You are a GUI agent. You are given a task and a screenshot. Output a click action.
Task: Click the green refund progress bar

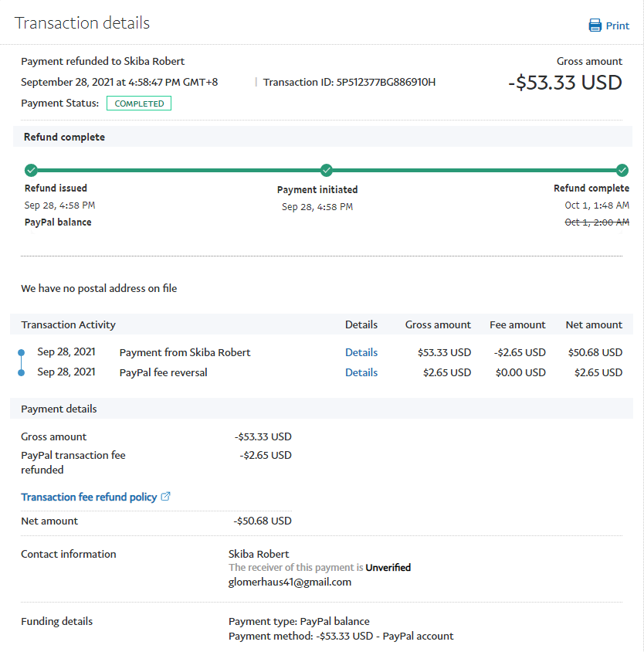[x=178, y=170]
